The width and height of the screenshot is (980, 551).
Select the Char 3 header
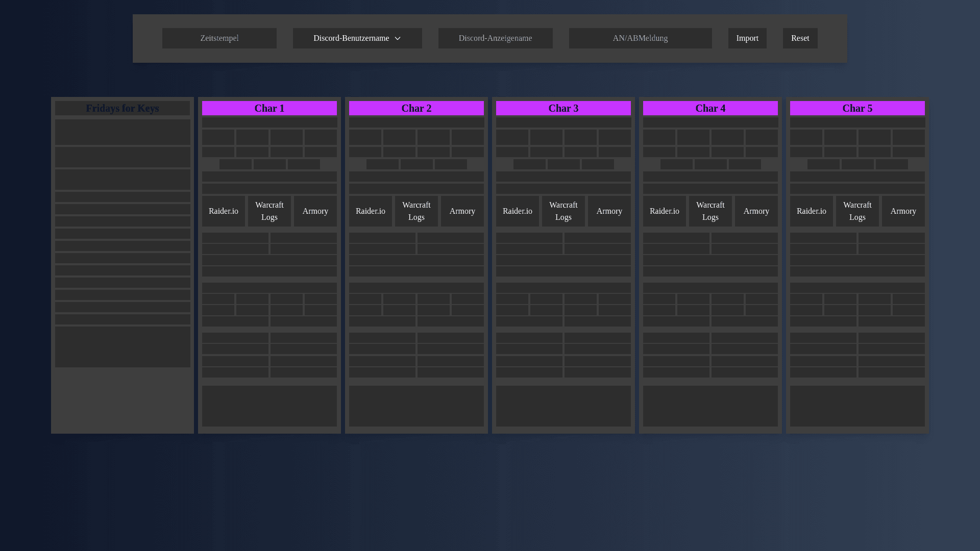pos(563,108)
